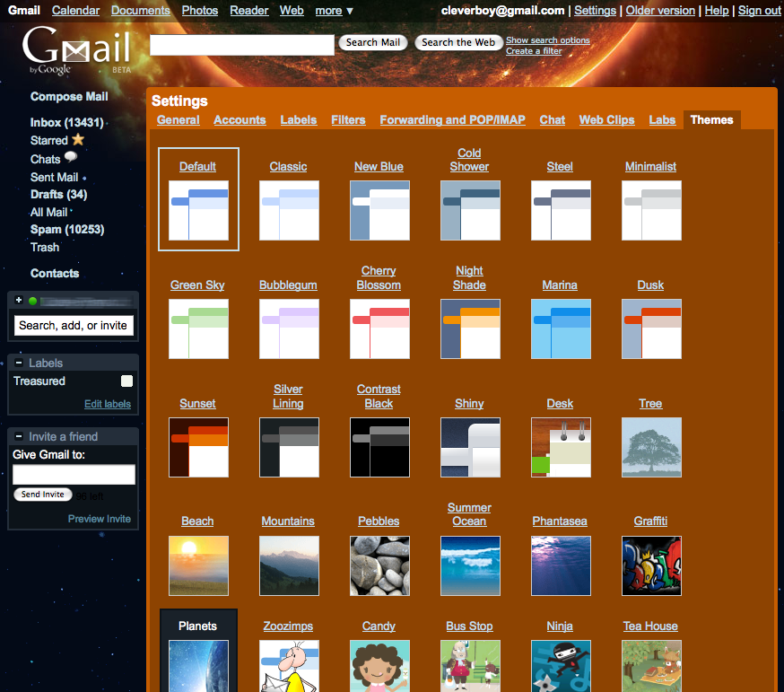This screenshot has width=784, height=692.
Task: Open the Calendar link in top bar
Action: point(75,11)
